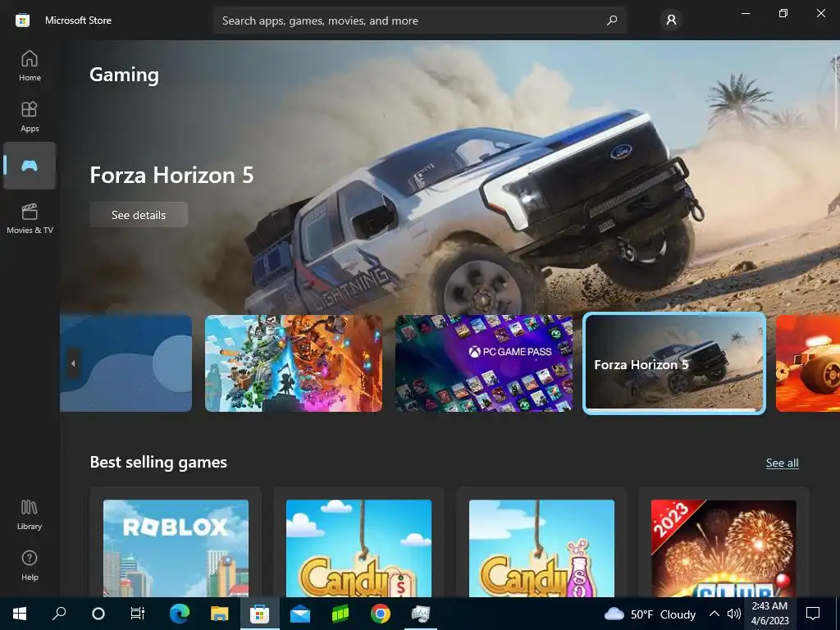
Task: Minimize the Microsoft Store window
Action: (745, 13)
